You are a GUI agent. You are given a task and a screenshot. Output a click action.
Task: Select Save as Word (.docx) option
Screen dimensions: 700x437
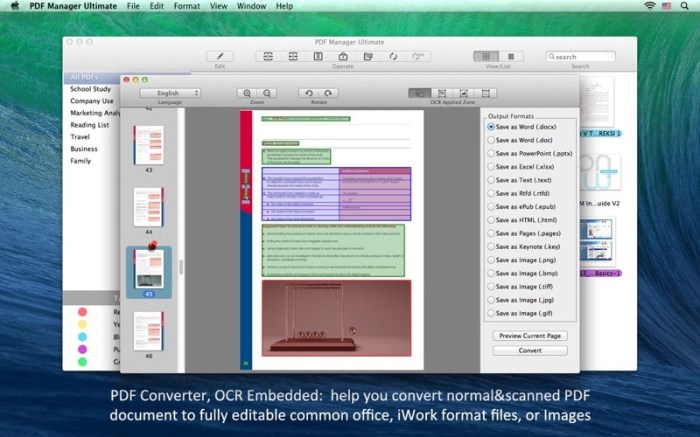[x=522, y=127]
